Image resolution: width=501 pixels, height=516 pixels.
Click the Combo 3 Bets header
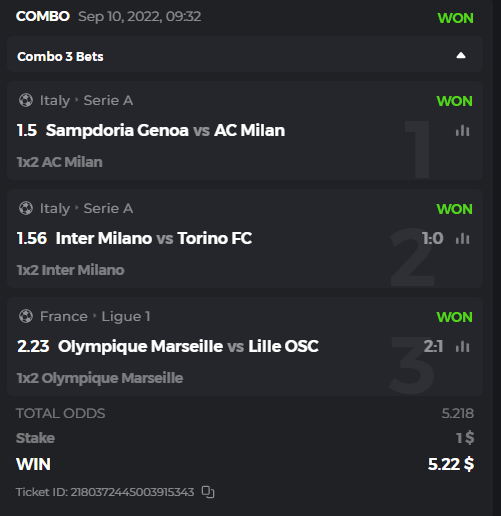click(x=245, y=54)
